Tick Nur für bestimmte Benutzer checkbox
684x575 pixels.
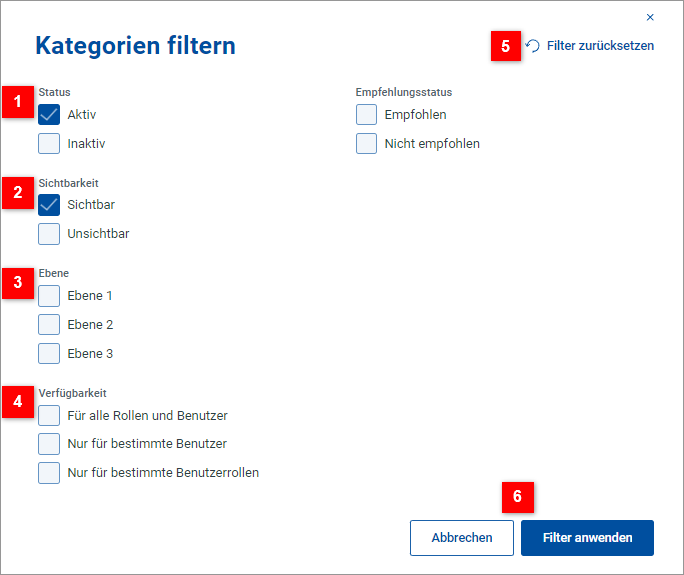49,444
